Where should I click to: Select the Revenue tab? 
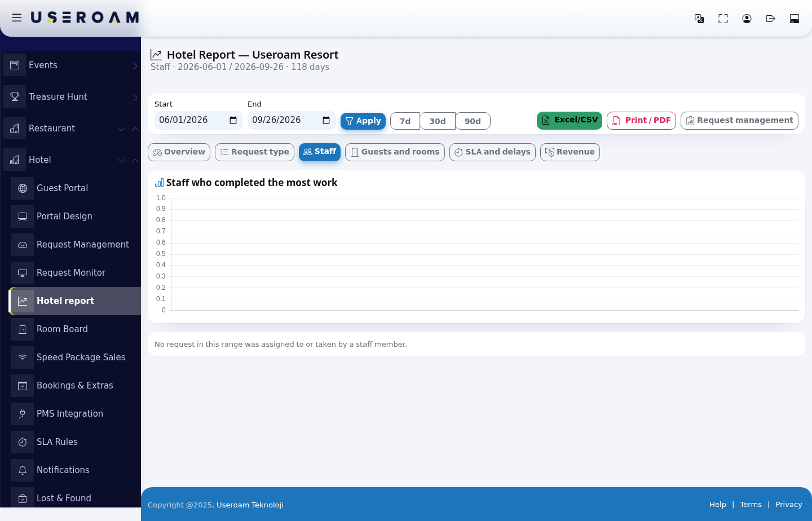click(x=570, y=152)
